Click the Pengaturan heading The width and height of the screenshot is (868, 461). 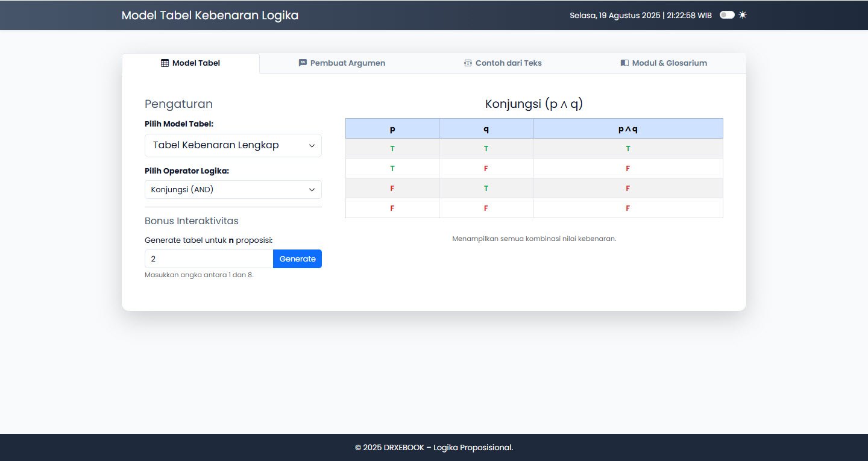[178, 104]
